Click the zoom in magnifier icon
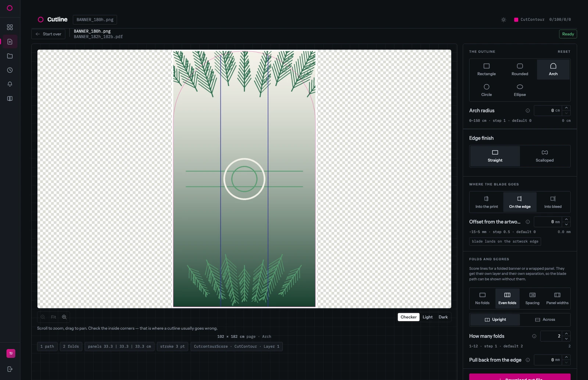Viewport: 588px width, 380px height. [x=64, y=317]
